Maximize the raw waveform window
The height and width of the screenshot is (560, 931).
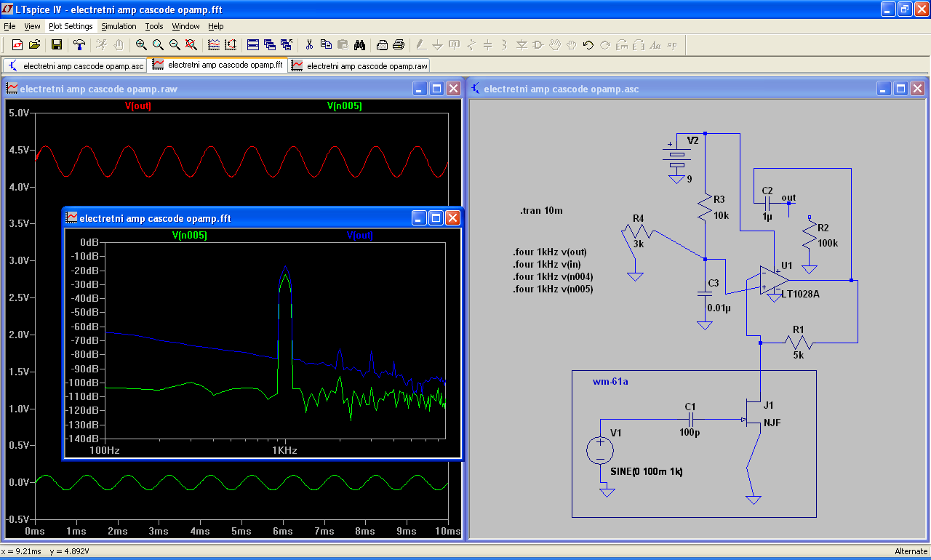[436, 89]
